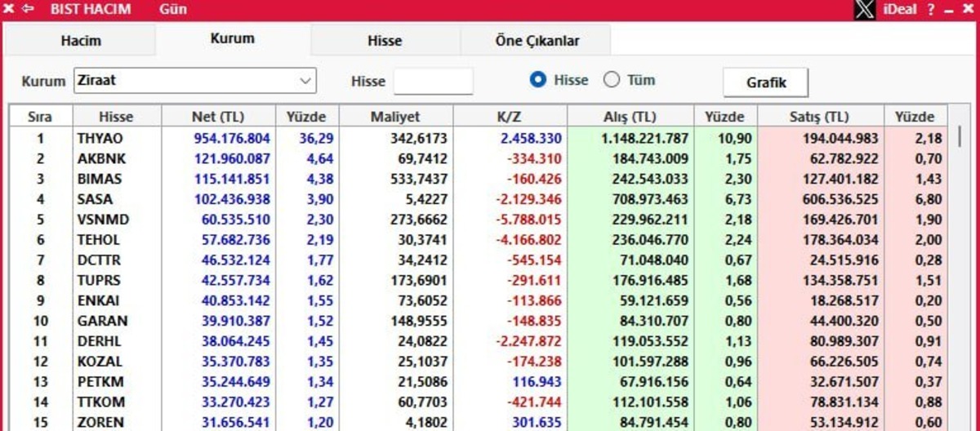Viewport: 980px width, 431px height.
Task: Sort by the Sıra column header
Action: (40, 117)
